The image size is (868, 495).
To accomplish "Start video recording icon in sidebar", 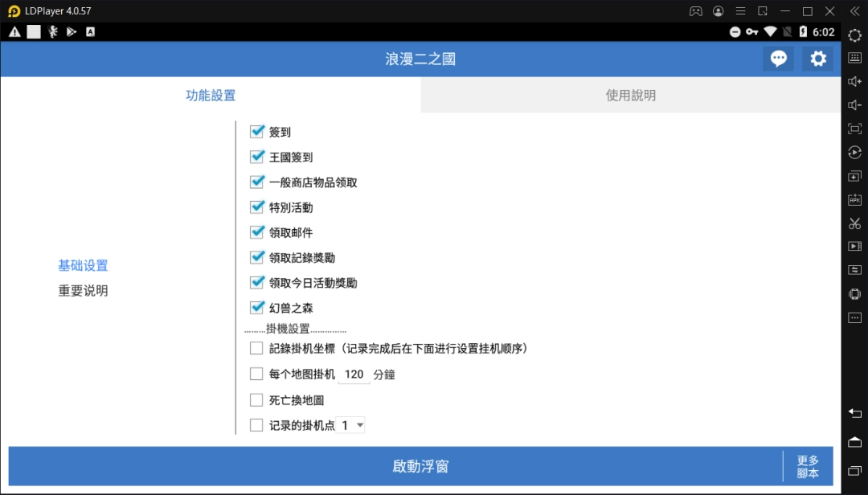I will 854,247.
